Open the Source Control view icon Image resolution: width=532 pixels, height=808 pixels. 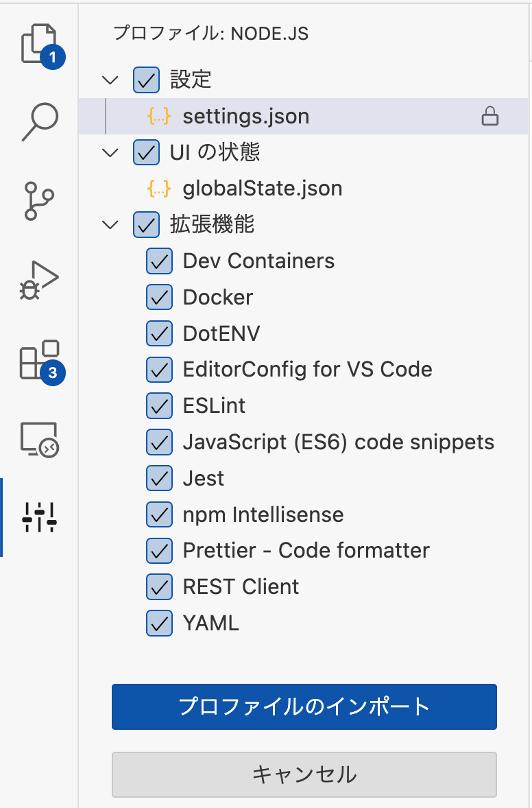coord(39,201)
